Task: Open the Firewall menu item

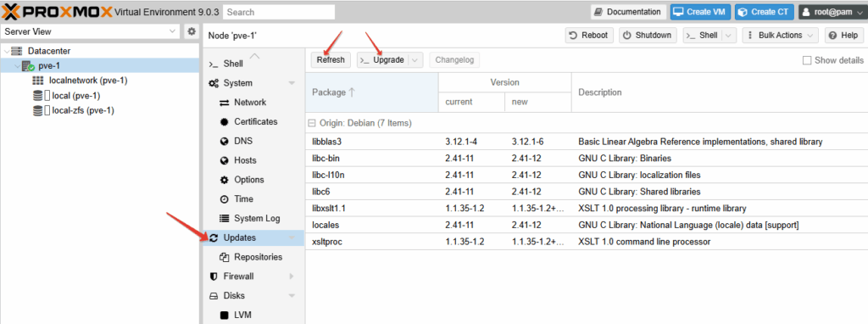Action: click(253, 277)
